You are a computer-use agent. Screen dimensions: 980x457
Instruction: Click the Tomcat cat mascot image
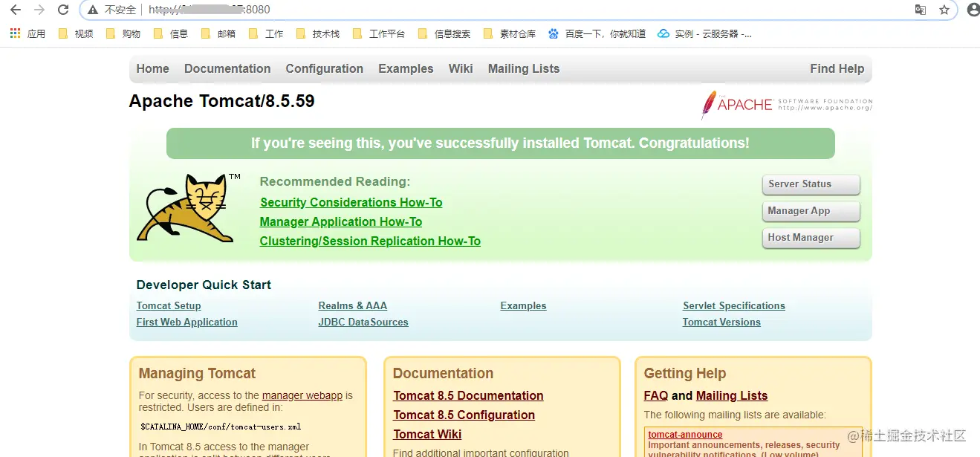188,208
